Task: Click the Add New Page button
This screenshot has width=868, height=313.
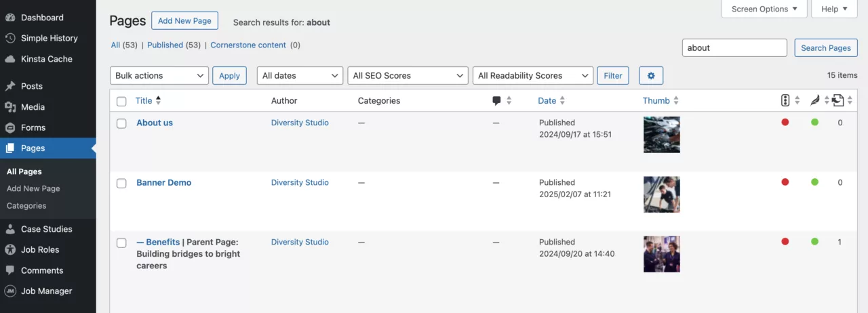Action: [x=184, y=21]
